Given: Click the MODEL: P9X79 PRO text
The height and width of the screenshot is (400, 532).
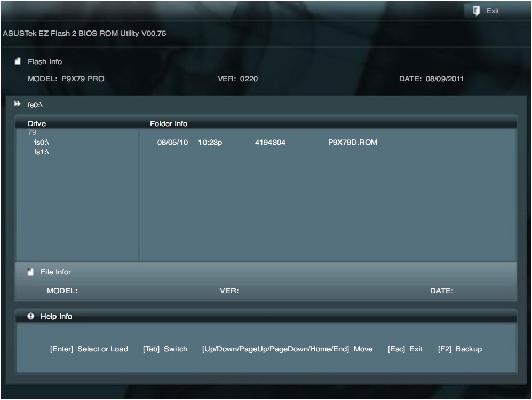Looking at the screenshot, I should pyautogui.click(x=66, y=79).
